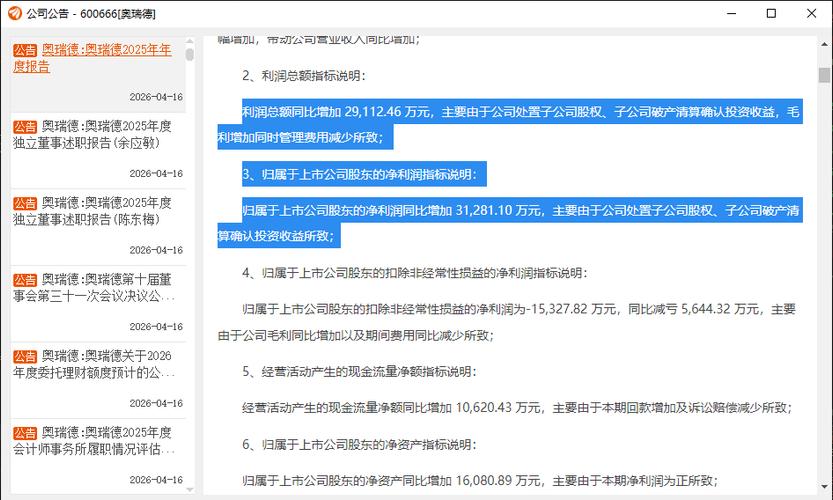
Task: Maximize the 公司公告 window
Action: click(x=771, y=14)
